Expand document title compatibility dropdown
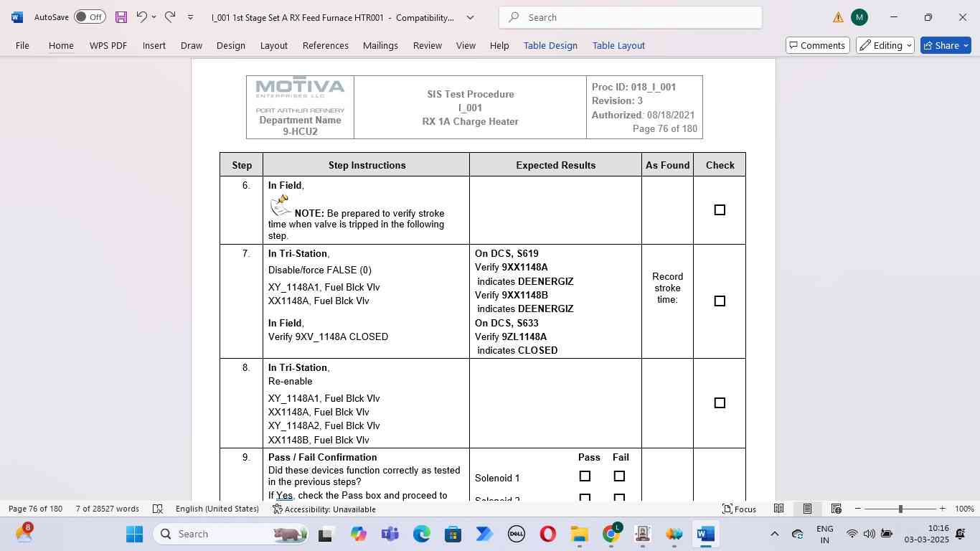980x551 pixels. pos(470,17)
